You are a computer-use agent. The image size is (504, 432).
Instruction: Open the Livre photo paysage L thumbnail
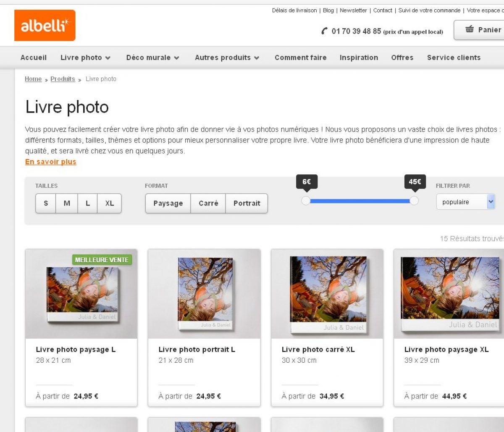[x=81, y=294]
